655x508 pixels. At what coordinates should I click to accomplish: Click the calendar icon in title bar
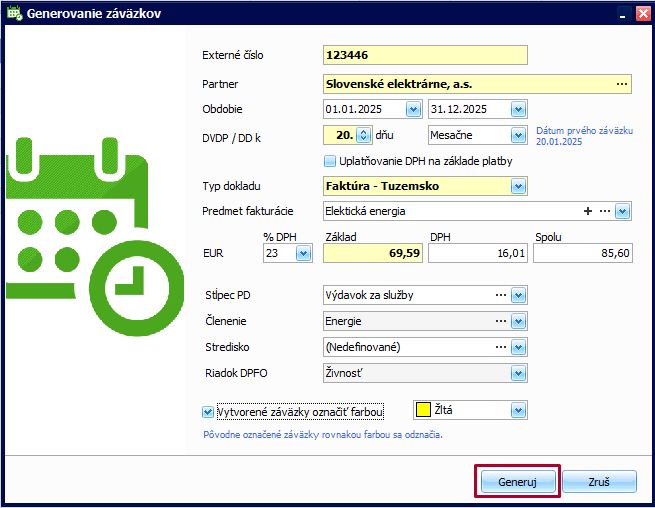[x=12, y=14]
